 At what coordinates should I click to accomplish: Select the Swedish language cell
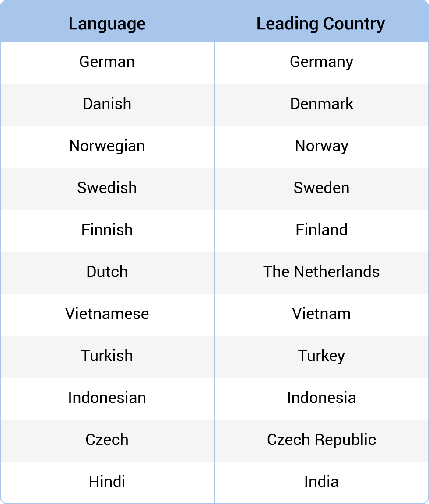point(107,188)
